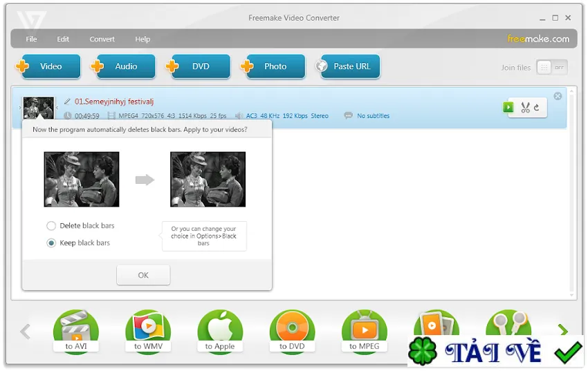Screen dimensions: 588x371
Task: Click the Freemake logo in title bar
Action: point(32,20)
